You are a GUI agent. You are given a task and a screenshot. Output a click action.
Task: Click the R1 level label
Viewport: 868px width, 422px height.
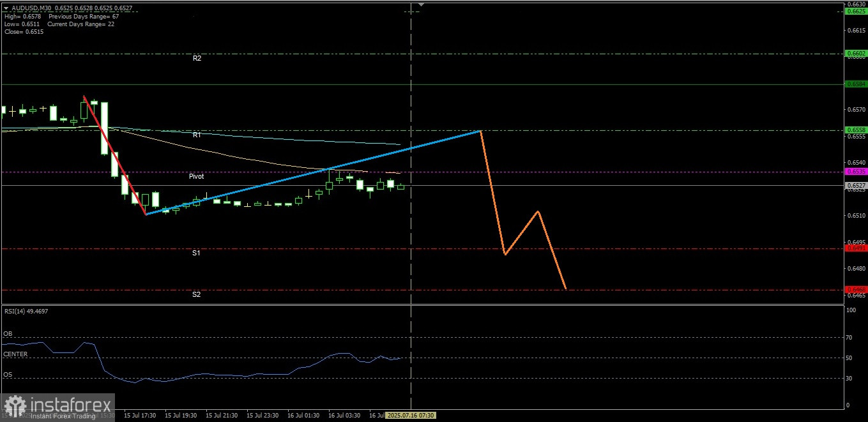[197, 135]
